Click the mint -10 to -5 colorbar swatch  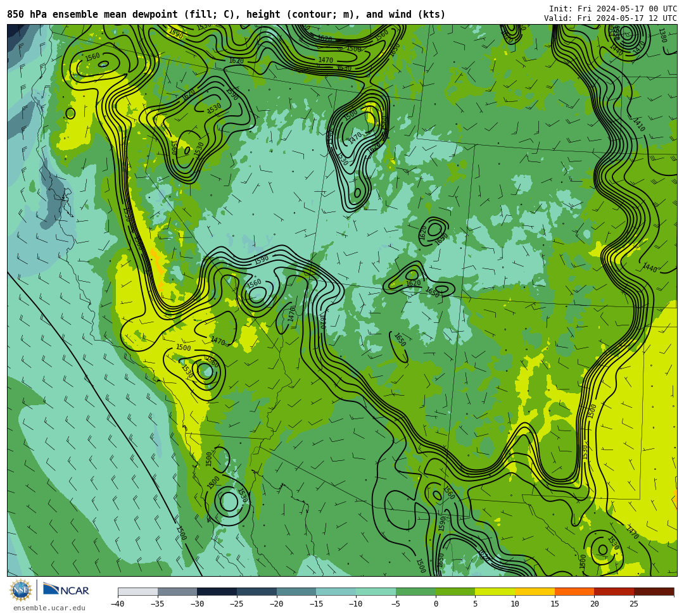point(376,591)
